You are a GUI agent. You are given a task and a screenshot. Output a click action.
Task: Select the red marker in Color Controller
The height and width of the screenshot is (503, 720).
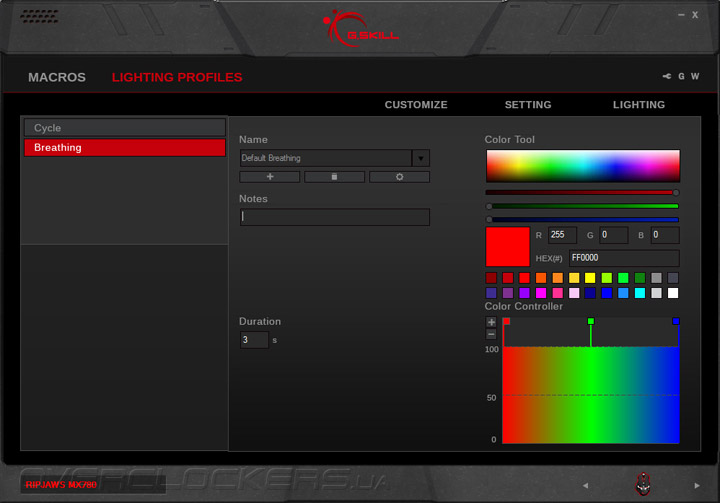[506, 321]
